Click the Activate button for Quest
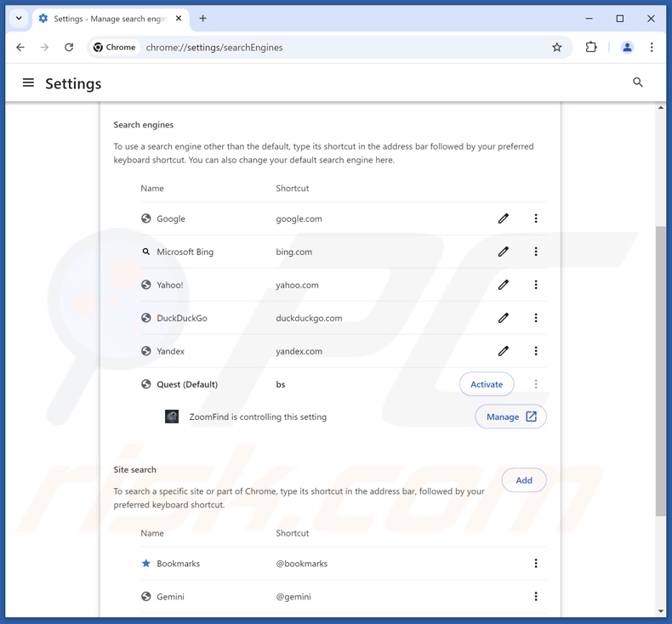The height and width of the screenshot is (624, 672). pyautogui.click(x=487, y=384)
